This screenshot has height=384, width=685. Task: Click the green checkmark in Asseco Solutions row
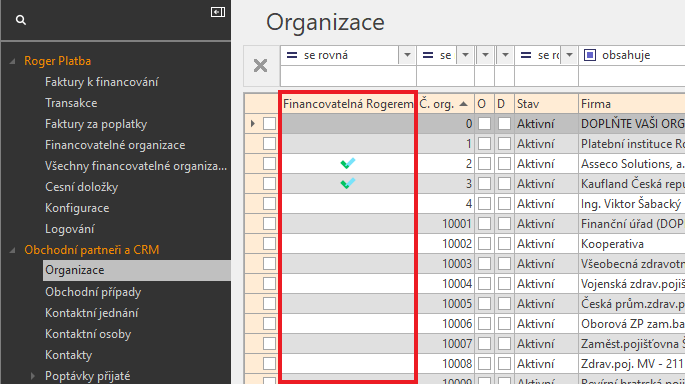point(348,163)
